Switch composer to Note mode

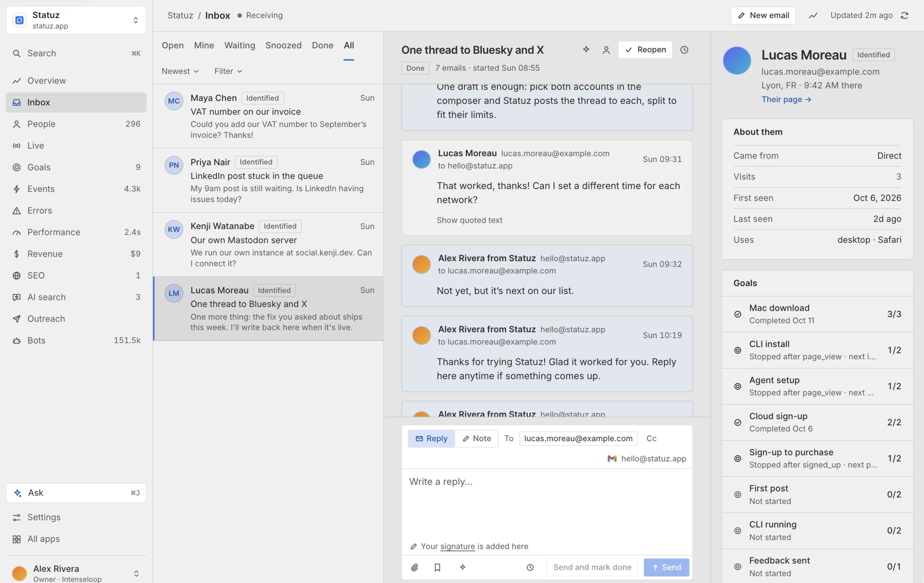(x=476, y=438)
